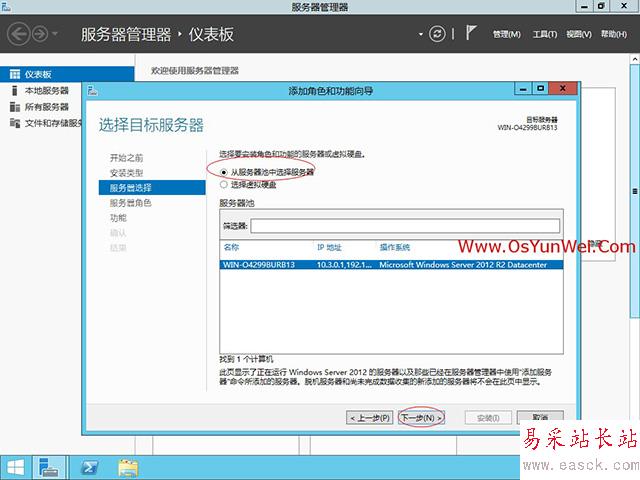This screenshot has height=480, width=640.
Task: Sort server pool by IP 地址 column
Action: pyautogui.click(x=329, y=247)
